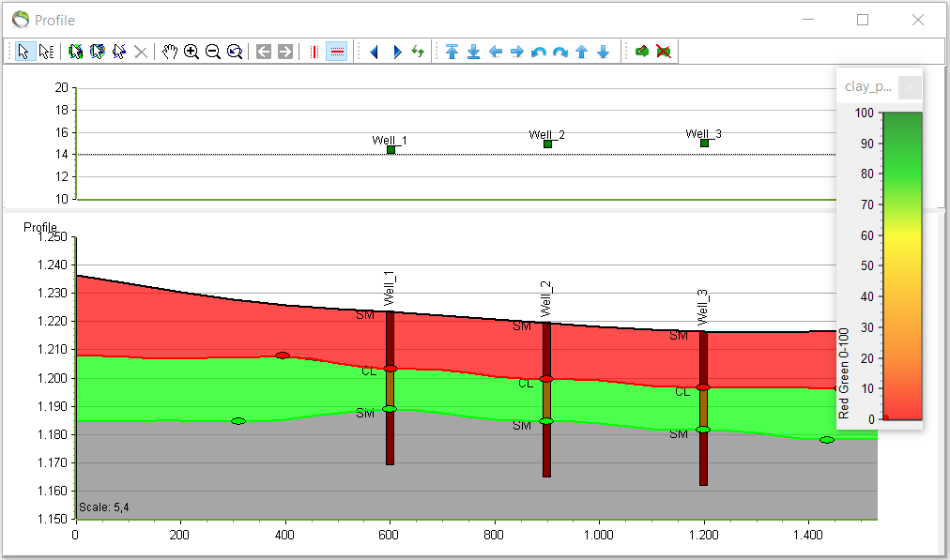Click the 'Profile' label above the chart

40,227
